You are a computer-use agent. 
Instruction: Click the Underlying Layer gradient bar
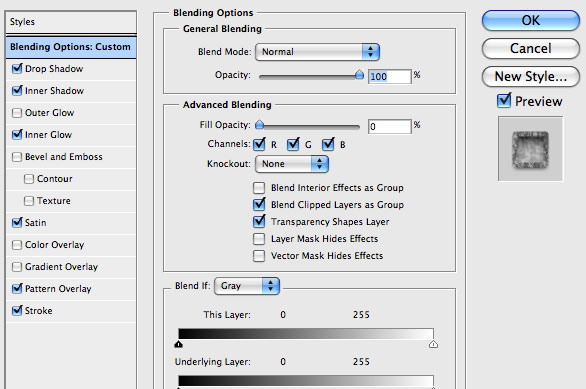click(x=306, y=381)
